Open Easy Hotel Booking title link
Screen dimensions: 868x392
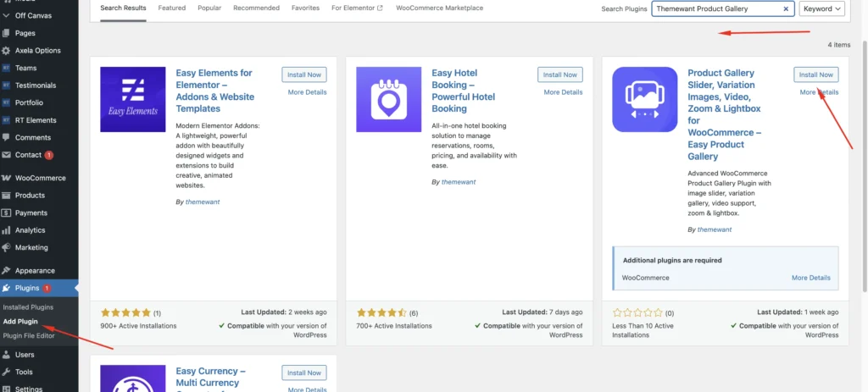coord(464,91)
